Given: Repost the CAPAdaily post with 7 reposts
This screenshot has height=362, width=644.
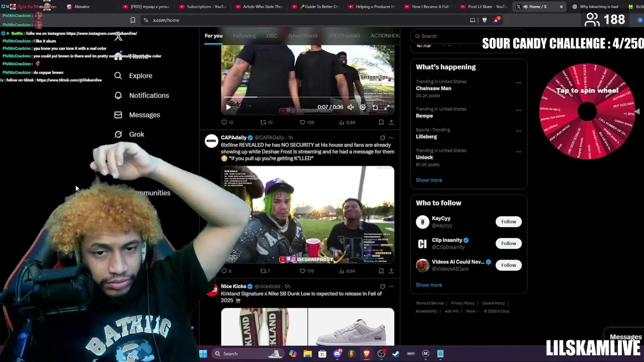Looking at the screenshot, I should pos(265,271).
